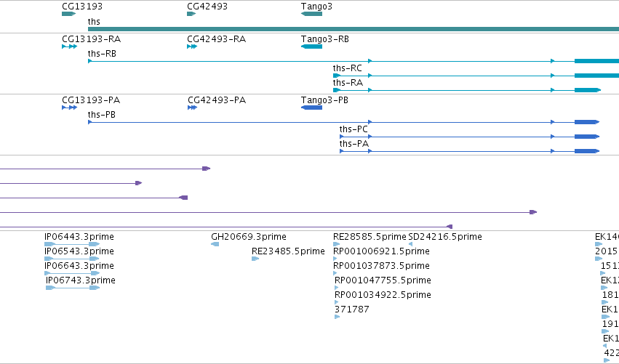Click the RP001037873.5prime label
This screenshot has width=619, height=364.
pyautogui.click(x=381, y=266)
